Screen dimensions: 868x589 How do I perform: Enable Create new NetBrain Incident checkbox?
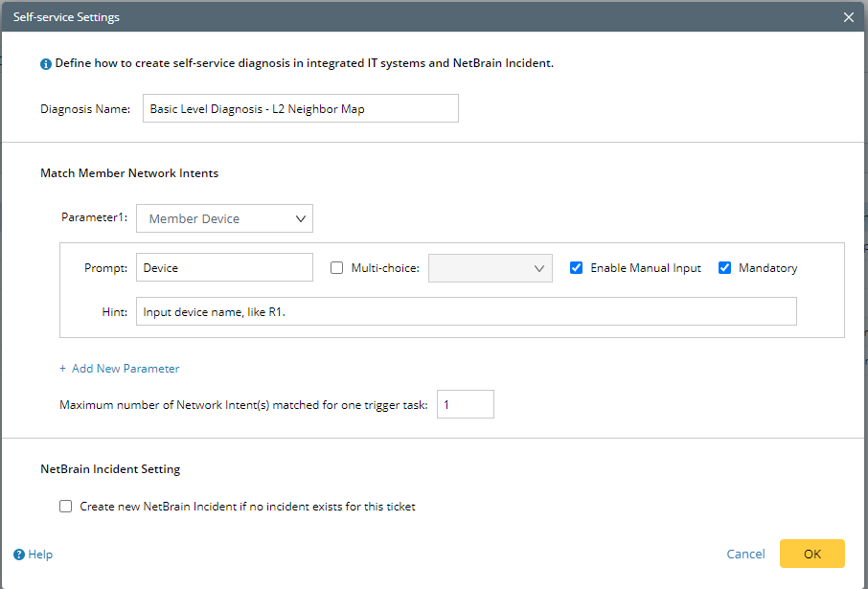66,507
